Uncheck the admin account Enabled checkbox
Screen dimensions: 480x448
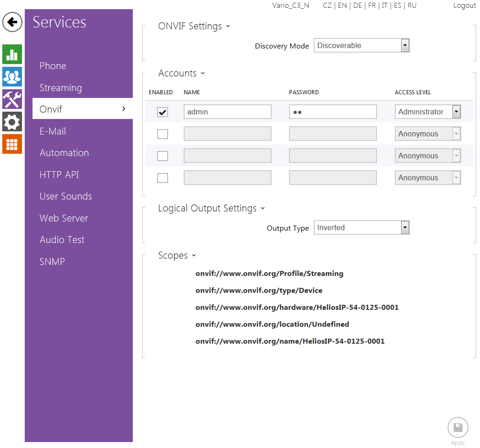click(163, 112)
